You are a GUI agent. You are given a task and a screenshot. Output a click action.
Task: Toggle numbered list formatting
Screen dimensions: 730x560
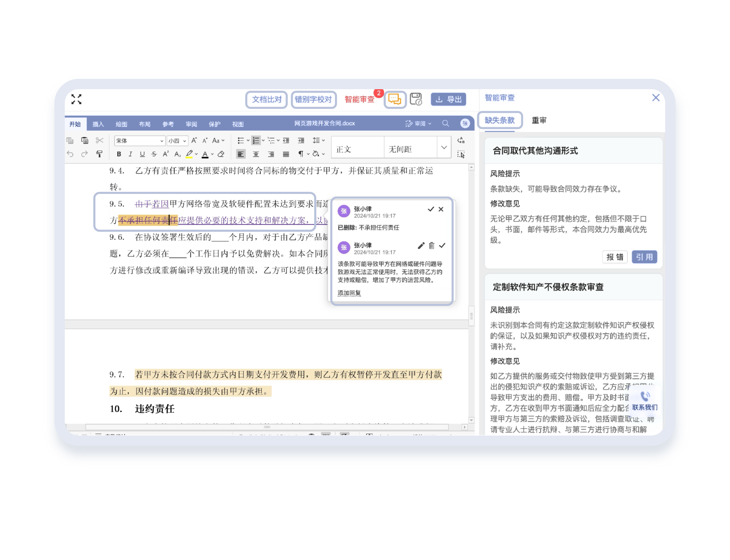point(256,140)
